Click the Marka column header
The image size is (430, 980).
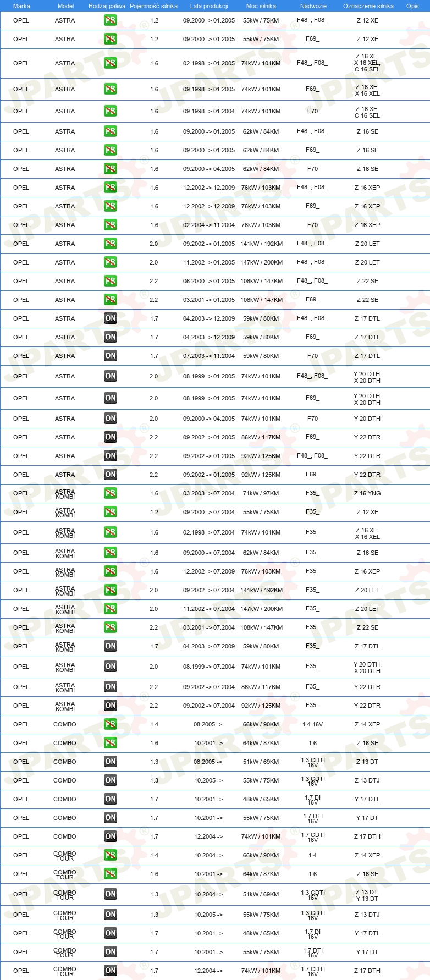(21, 6)
